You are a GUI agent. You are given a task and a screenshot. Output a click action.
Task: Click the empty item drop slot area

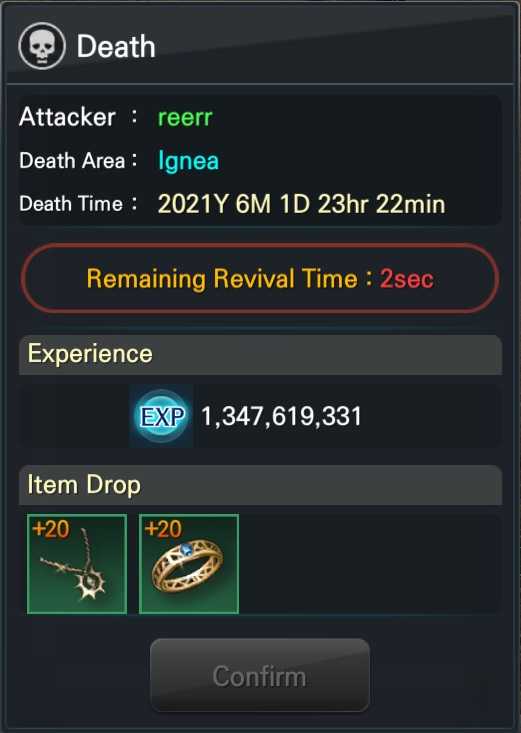click(x=370, y=564)
